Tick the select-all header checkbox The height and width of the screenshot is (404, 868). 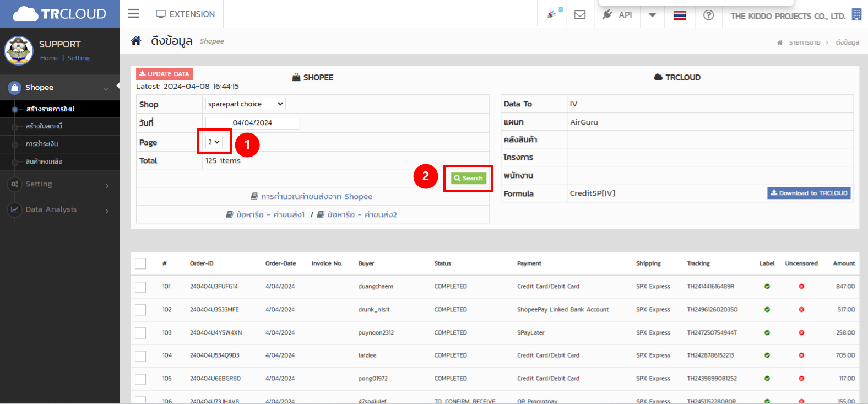[140, 263]
